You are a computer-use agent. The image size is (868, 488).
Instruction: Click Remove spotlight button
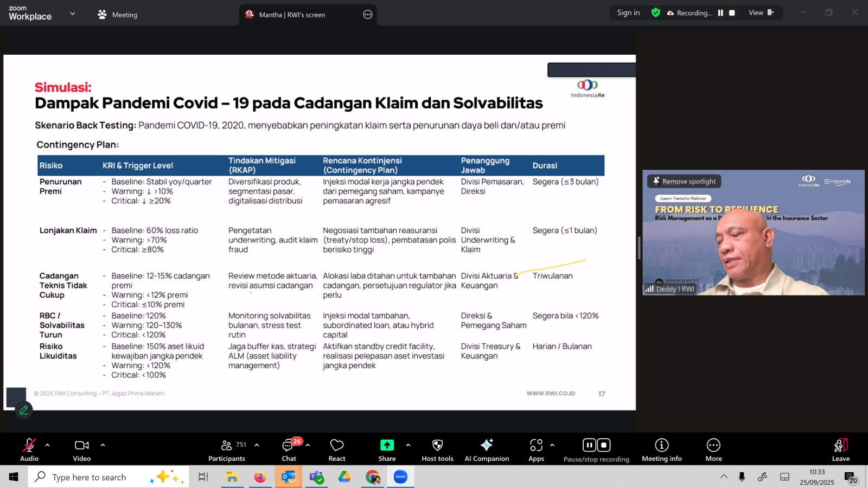684,182
